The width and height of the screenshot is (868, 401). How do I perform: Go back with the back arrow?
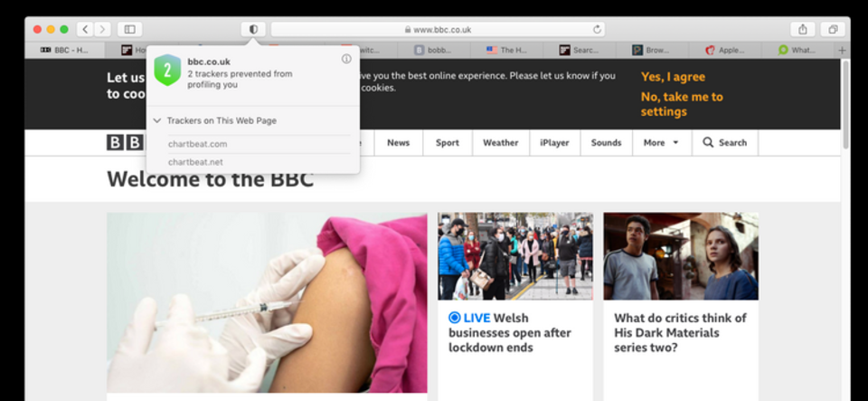tap(85, 29)
